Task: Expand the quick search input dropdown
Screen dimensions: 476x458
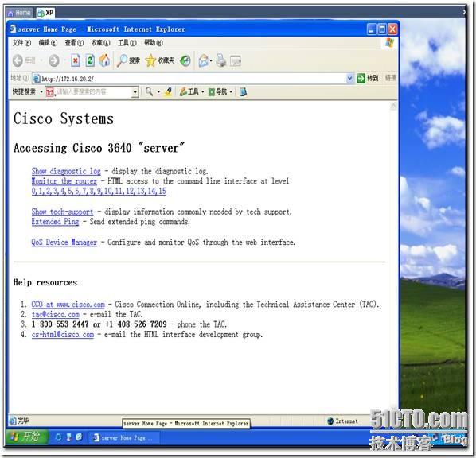Action: click(x=135, y=91)
